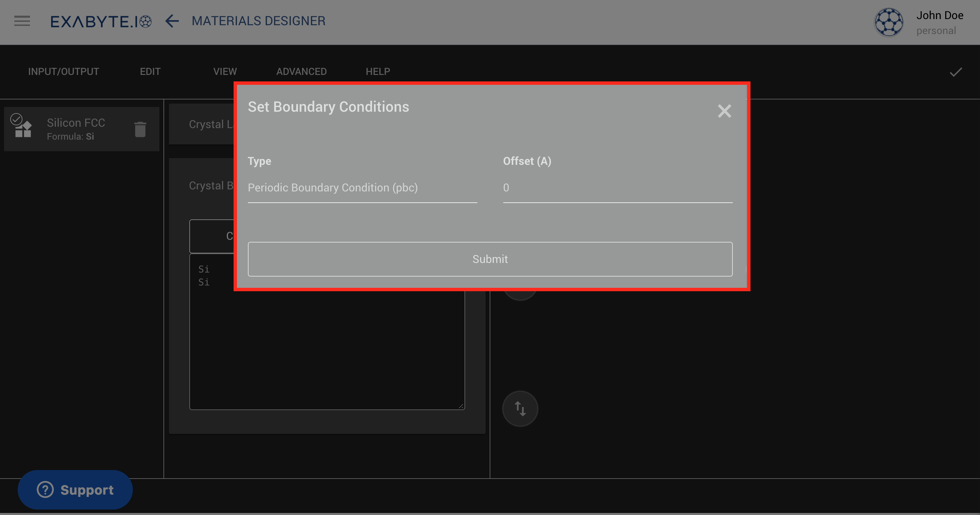The height and width of the screenshot is (515, 980).
Task: Toggle the Silicon FCC selection checkmark
Action: (x=16, y=119)
